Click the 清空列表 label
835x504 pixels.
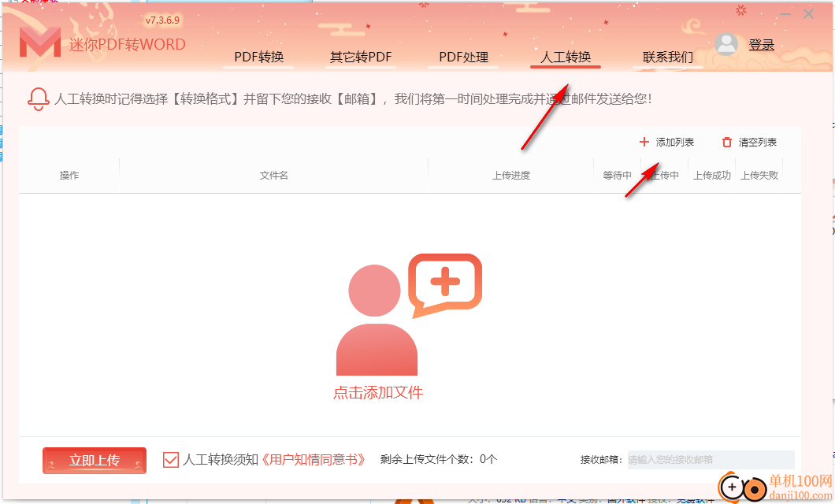(x=757, y=142)
